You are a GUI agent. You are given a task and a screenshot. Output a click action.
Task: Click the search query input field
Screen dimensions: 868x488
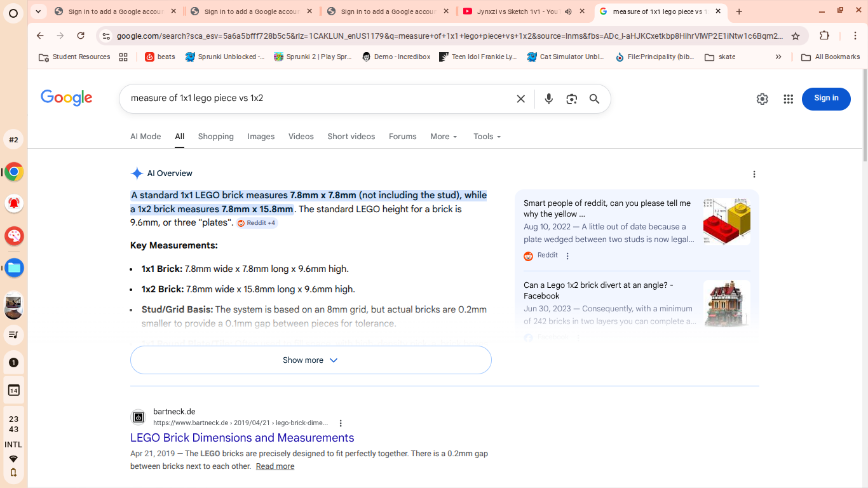(x=318, y=98)
